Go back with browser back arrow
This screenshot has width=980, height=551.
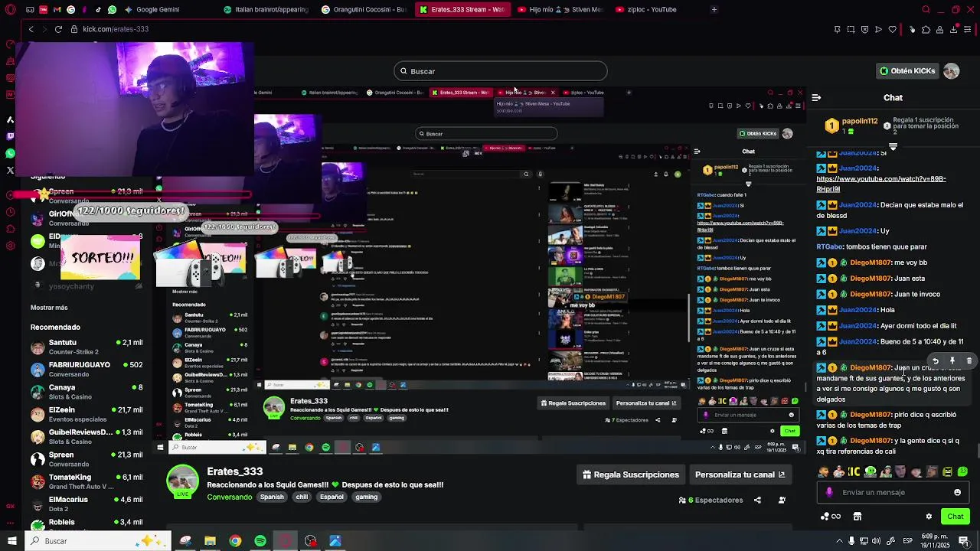click(31, 29)
